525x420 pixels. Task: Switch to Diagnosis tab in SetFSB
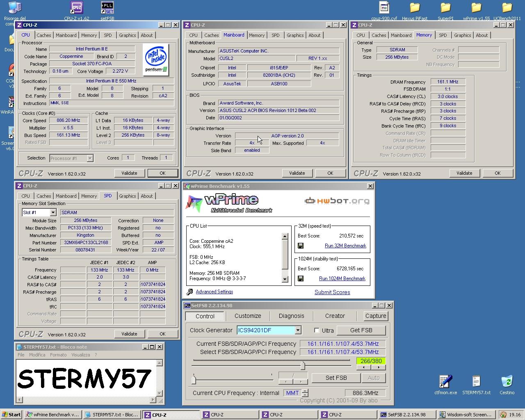tap(291, 316)
